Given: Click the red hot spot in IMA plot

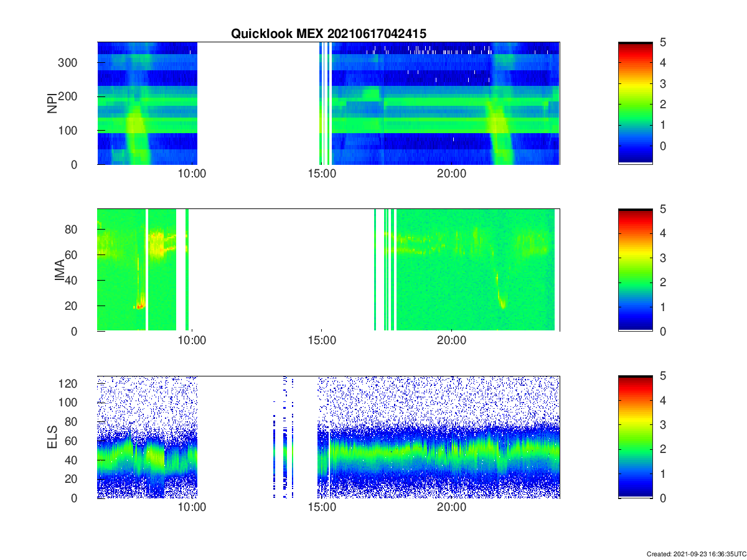Looking at the screenshot, I should click(x=139, y=306).
